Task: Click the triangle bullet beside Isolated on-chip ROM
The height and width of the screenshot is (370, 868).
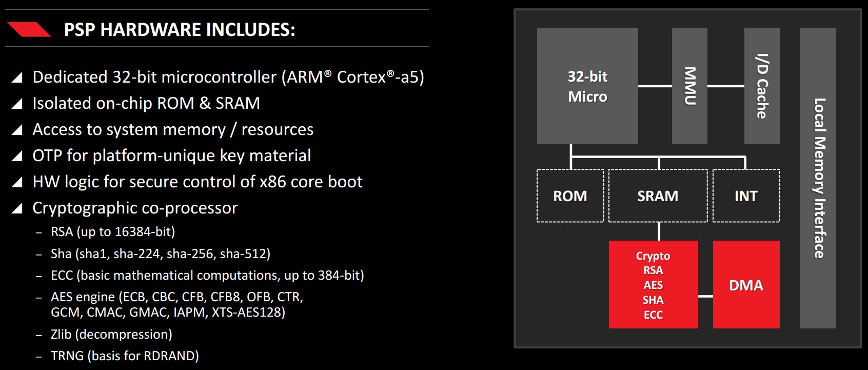Action: coord(17,104)
